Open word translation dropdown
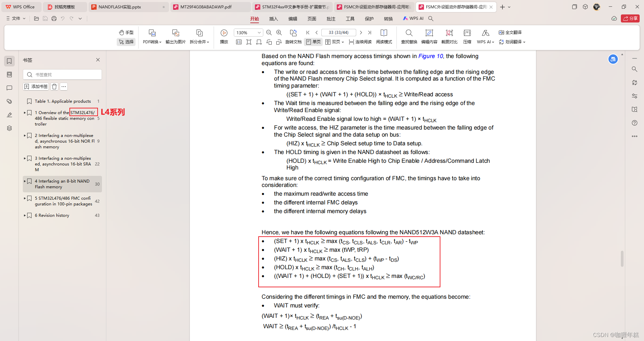The width and height of the screenshot is (644, 341). (512, 42)
